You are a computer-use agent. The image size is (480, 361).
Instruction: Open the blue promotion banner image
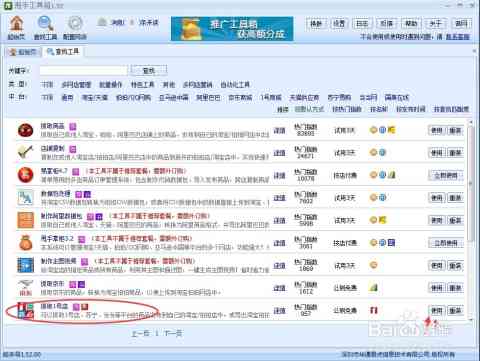232,29
